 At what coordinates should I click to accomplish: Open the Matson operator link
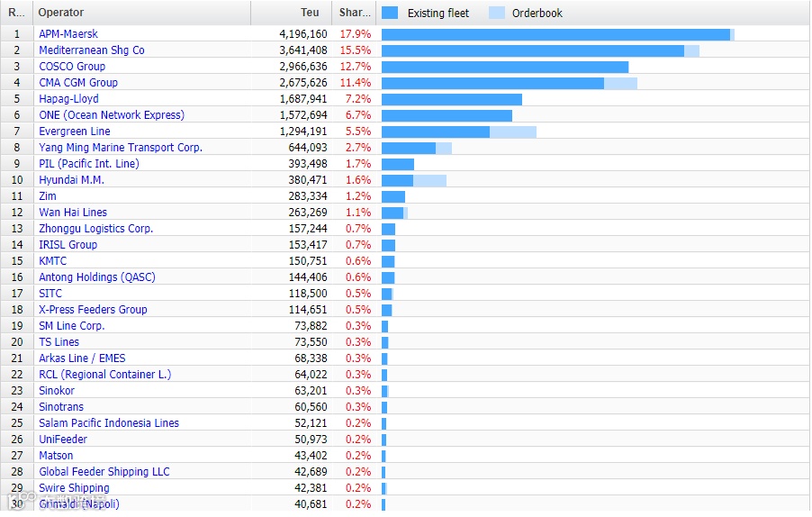point(56,456)
